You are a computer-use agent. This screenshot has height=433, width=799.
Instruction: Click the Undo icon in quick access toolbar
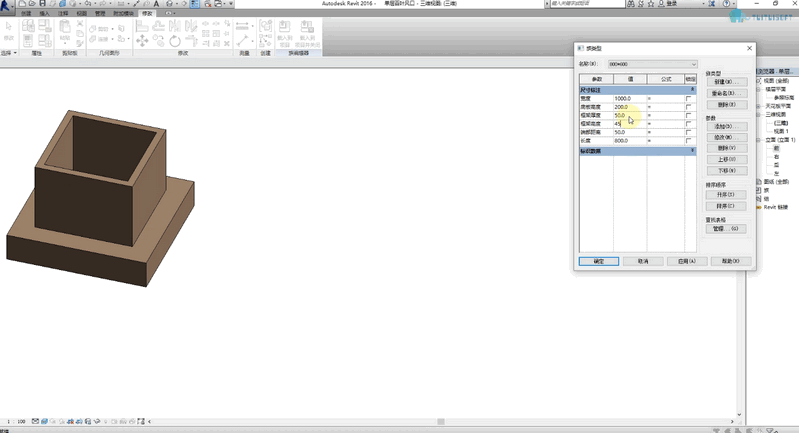(x=88, y=4)
